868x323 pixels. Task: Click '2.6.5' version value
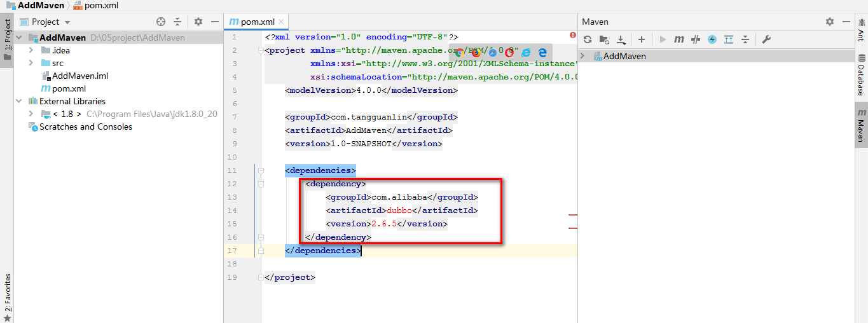pyautogui.click(x=384, y=224)
